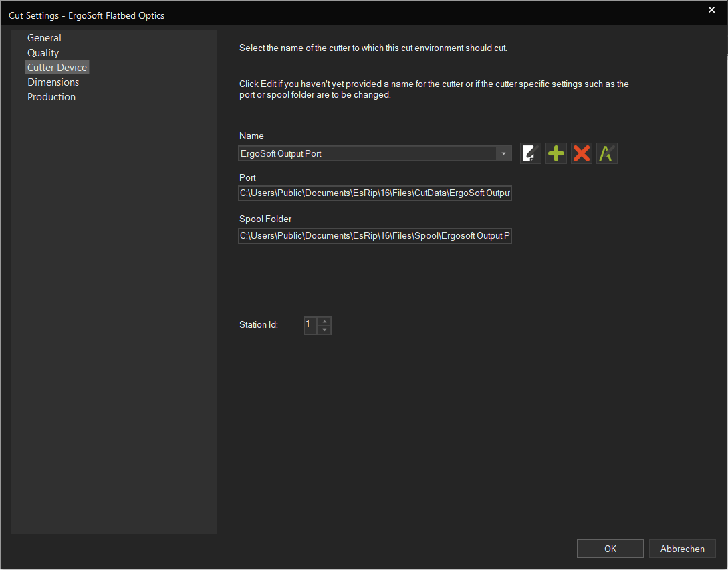Click the green rename cutter icon

click(607, 153)
